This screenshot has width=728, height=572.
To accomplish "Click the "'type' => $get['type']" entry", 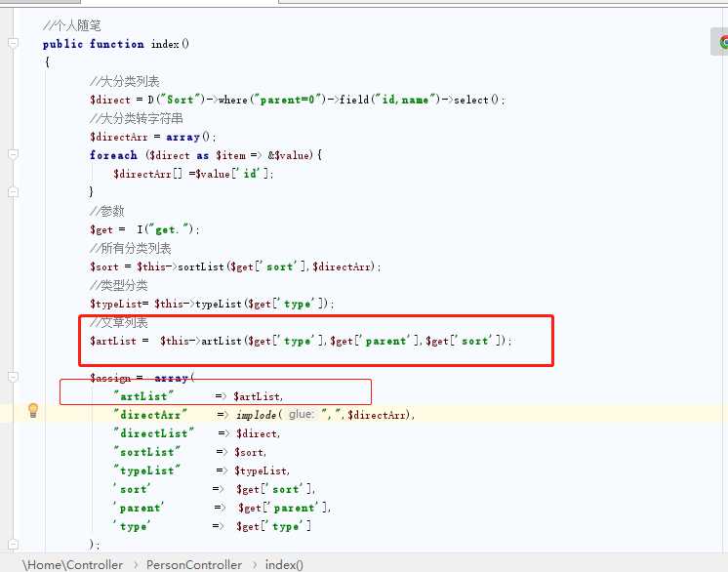I will [x=212, y=526].
